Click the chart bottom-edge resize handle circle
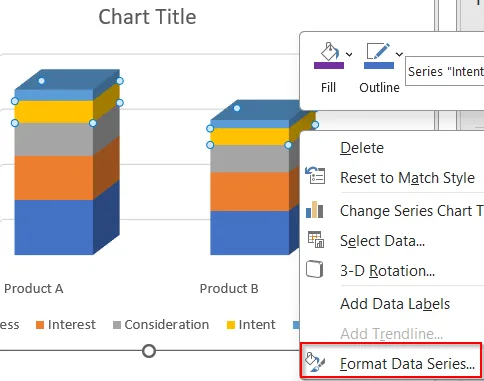Screen dimensions: 484x381 point(149,351)
